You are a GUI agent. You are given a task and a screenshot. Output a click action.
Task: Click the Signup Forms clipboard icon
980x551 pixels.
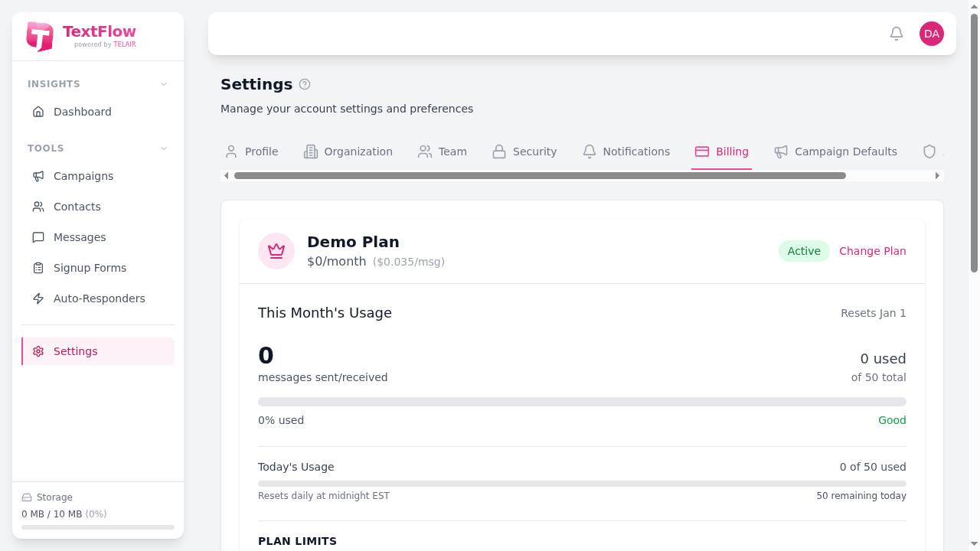[38, 268]
